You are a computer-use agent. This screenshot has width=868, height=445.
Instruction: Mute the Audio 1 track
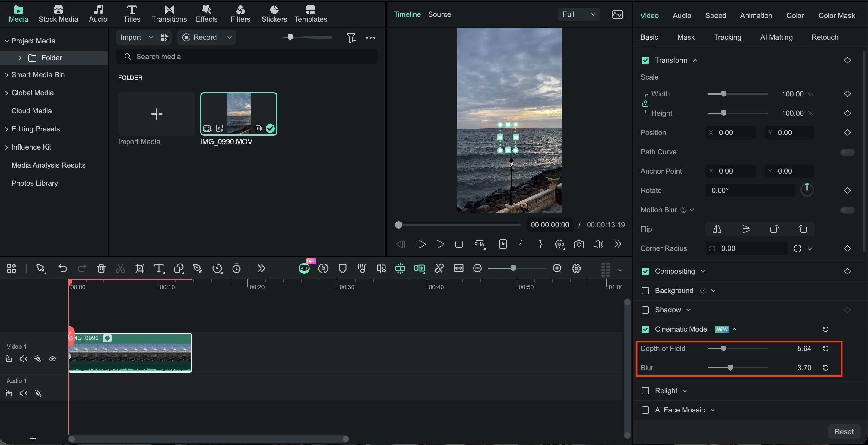[23, 393]
